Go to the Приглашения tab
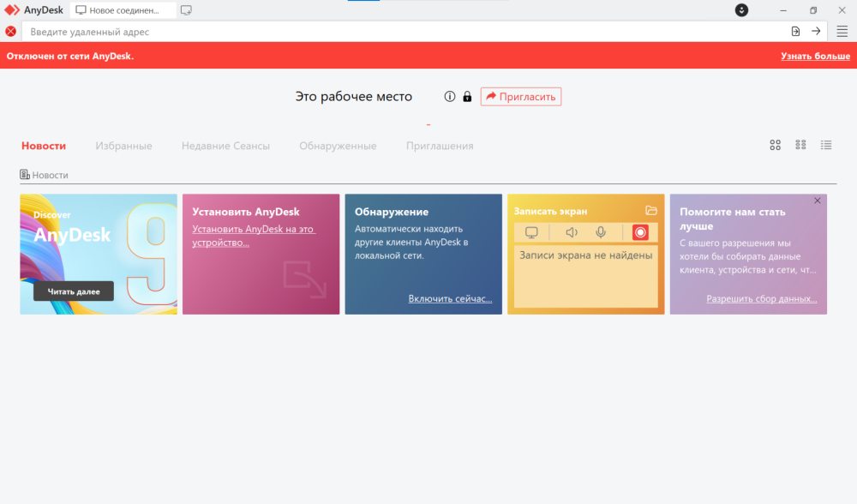This screenshot has height=504, width=857. pyautogui.click(x=440, y=146)
